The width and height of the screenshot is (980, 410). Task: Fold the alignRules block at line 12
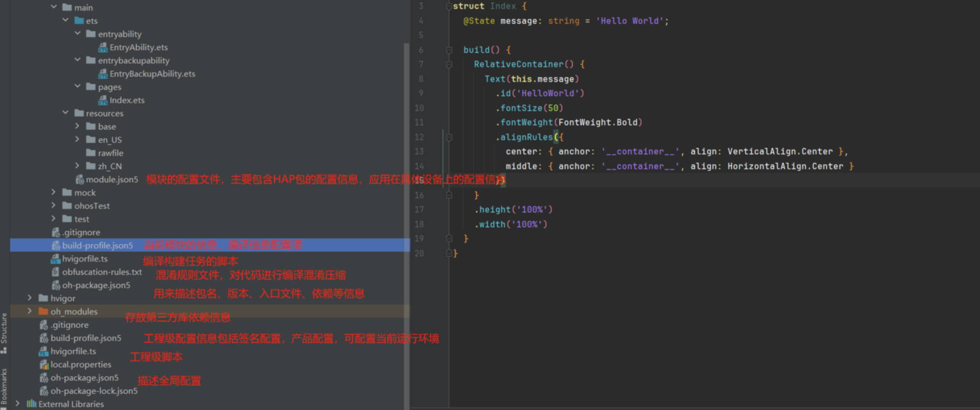(449, 137)
